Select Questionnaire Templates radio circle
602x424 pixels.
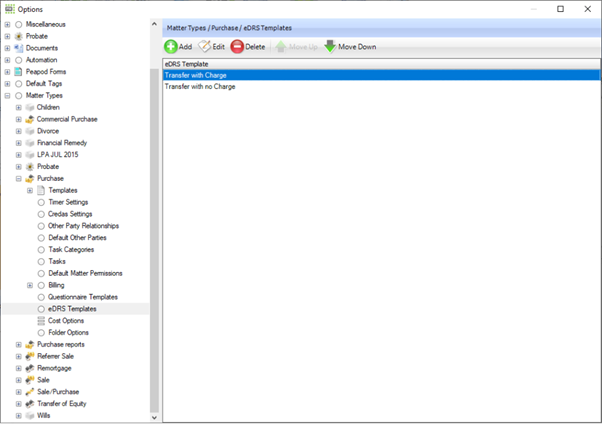[41, 297]
